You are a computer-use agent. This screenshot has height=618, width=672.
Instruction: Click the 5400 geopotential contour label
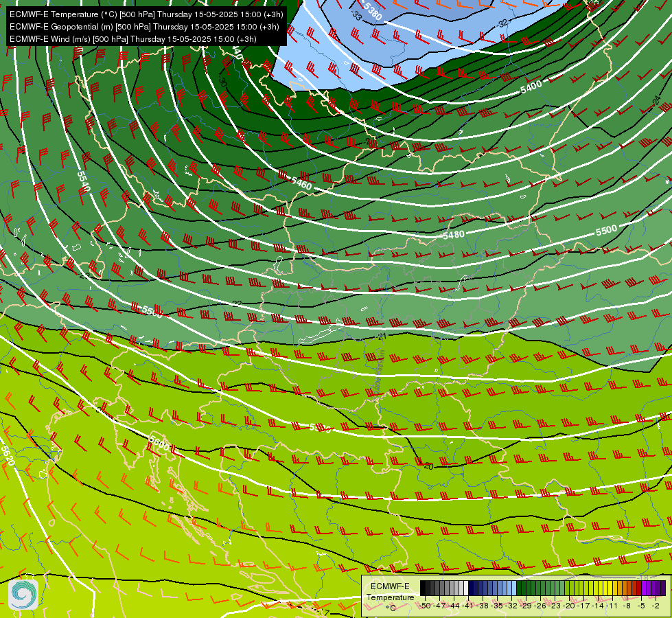[531, 87]
